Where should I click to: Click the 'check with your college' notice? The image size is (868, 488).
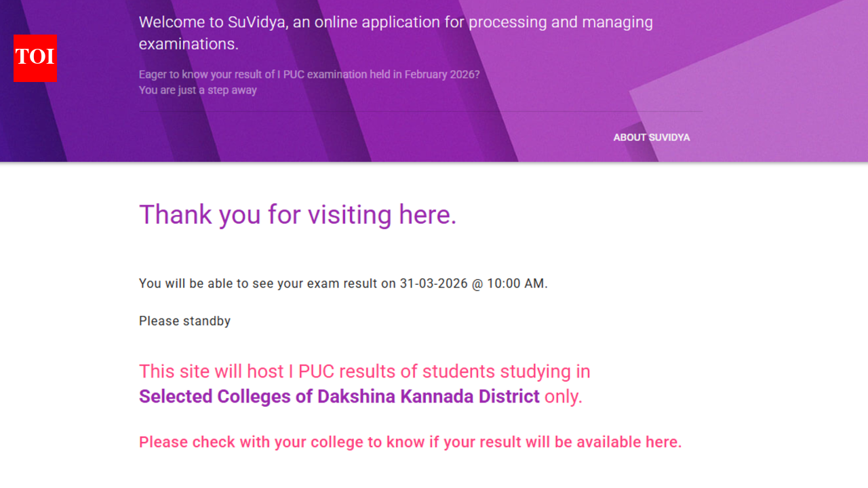(x=410, y=441)
